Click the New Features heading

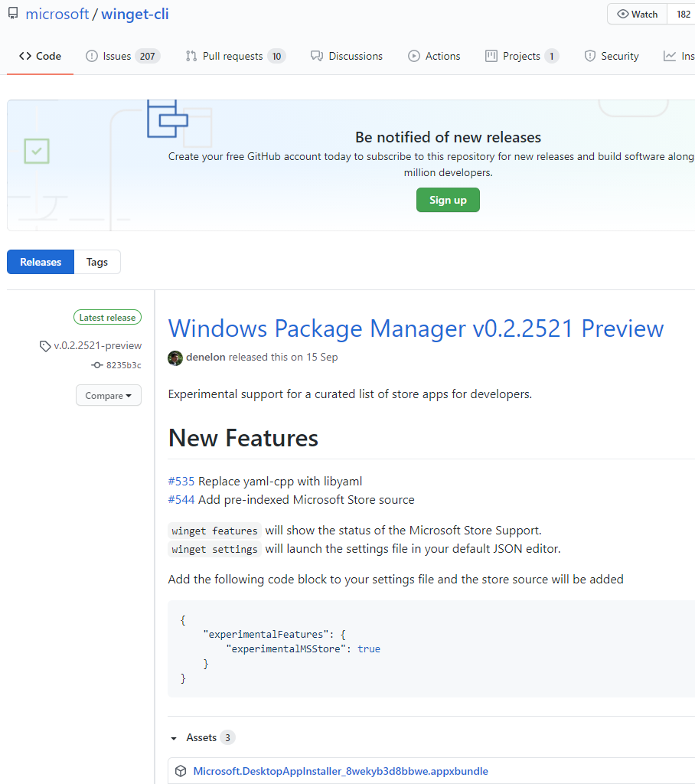click(243, 438)
